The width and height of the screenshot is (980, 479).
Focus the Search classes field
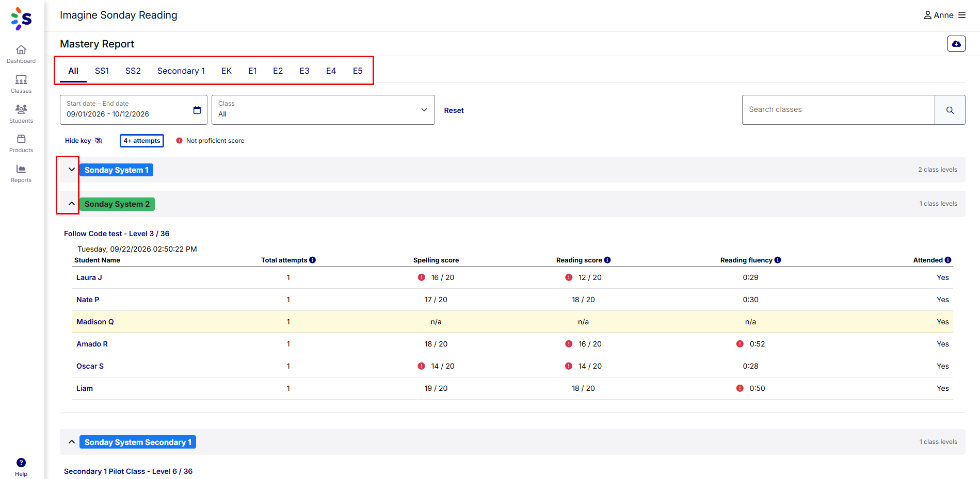pyautogui.click(x=839, y=110)
